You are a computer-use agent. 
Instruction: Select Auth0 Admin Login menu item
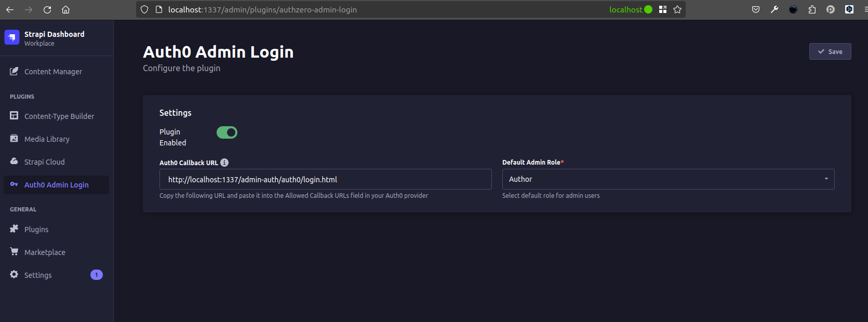(x=57, y=185)
